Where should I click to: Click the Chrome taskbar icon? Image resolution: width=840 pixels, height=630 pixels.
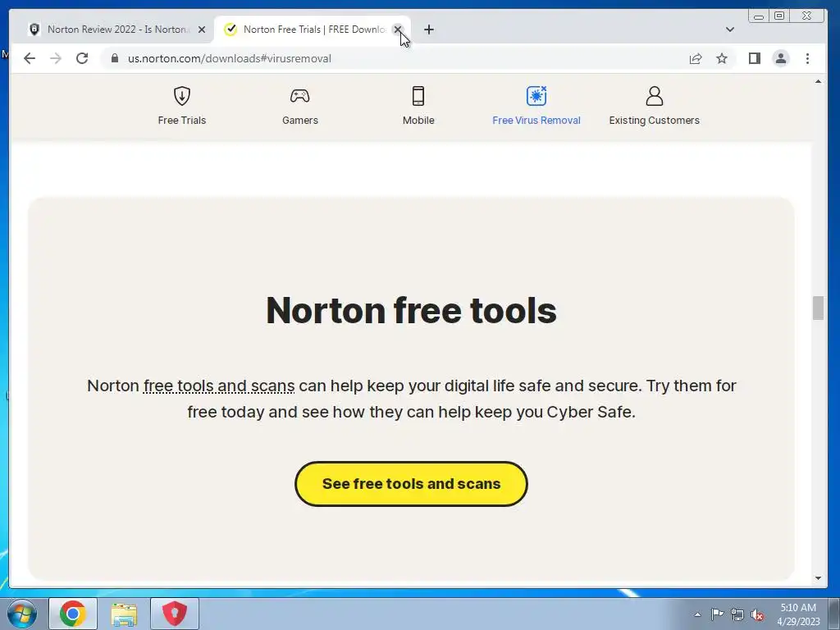click(x=73, y=614)
